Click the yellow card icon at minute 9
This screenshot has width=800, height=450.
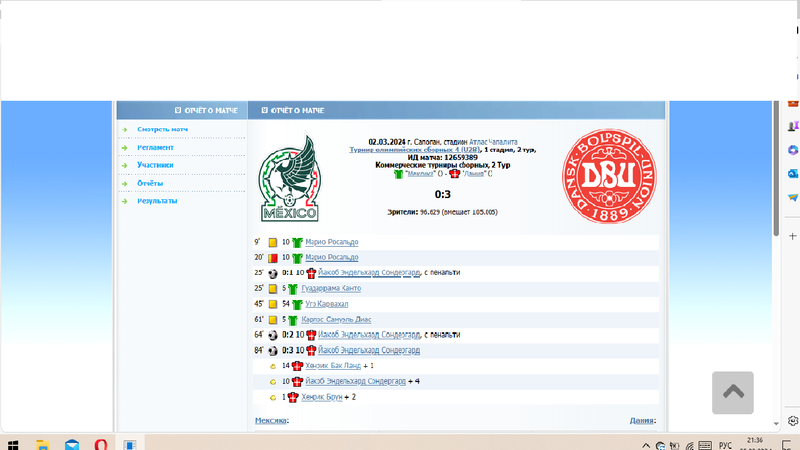tap(273, 242)
